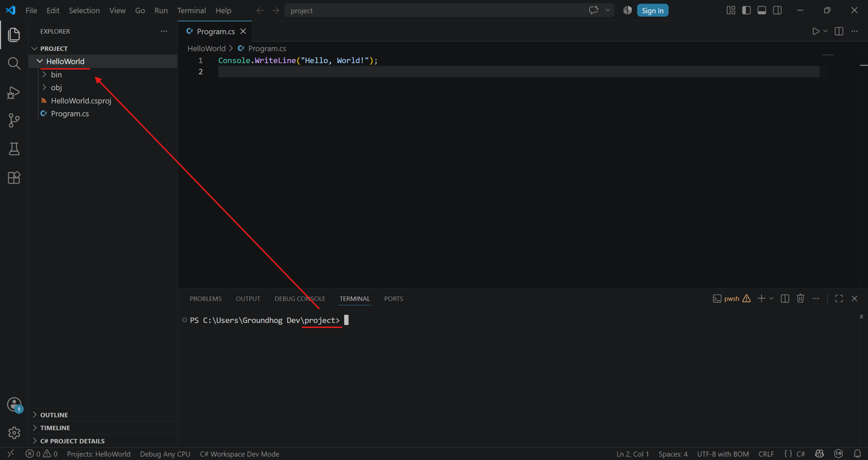Toggle Secondary Side Bar visibility
Image resolution: width=868 pixels, height=460 pixels.
coord(777,10)
